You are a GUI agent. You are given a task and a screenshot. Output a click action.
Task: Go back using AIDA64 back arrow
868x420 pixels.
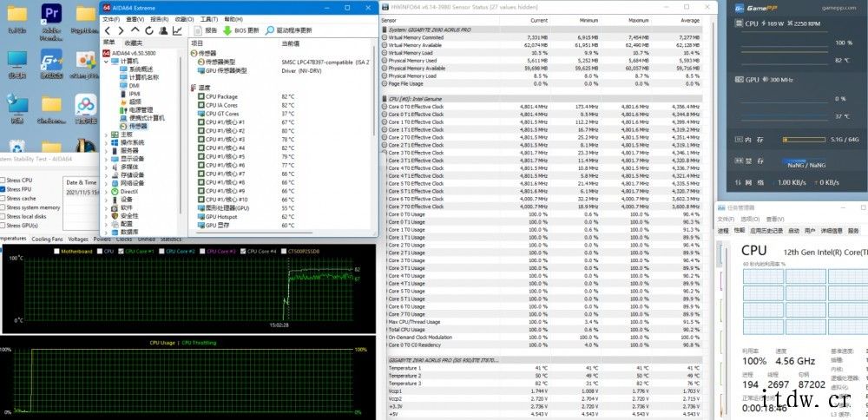pyautogui.click(x=108, y=30)
